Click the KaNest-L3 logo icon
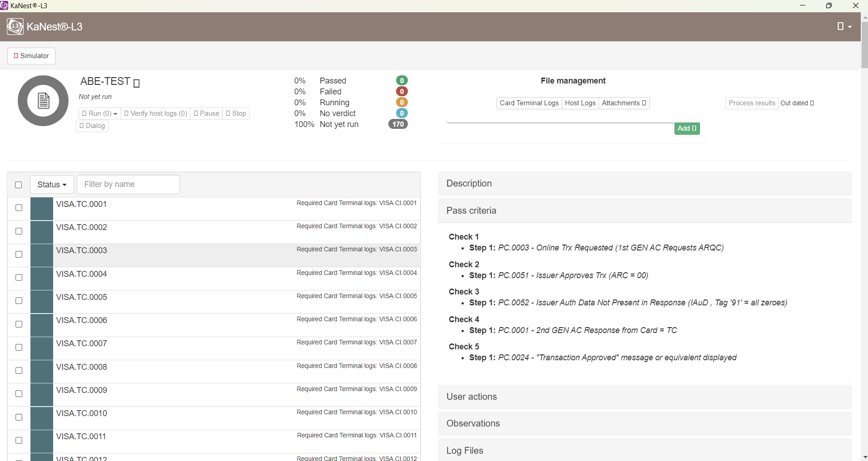The image size is (868, 461). (15, 27)
